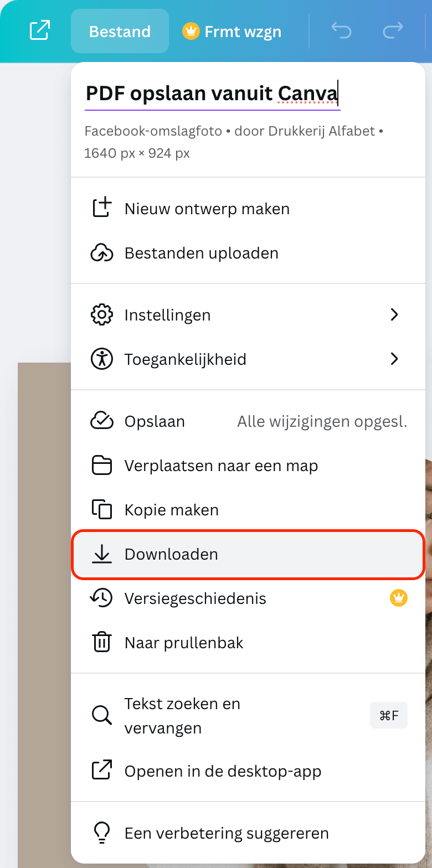The height and width of the screenshot is (868, 432).
Task: Click the Een verbetering suggereren lightbulb icon
Action: [101, 833]
